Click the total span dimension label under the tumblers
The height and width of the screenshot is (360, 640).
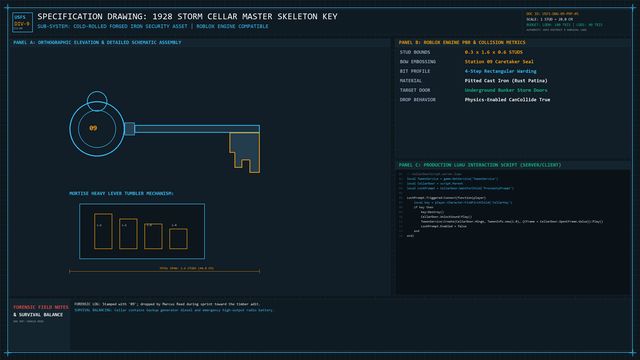tap(187, 268)
